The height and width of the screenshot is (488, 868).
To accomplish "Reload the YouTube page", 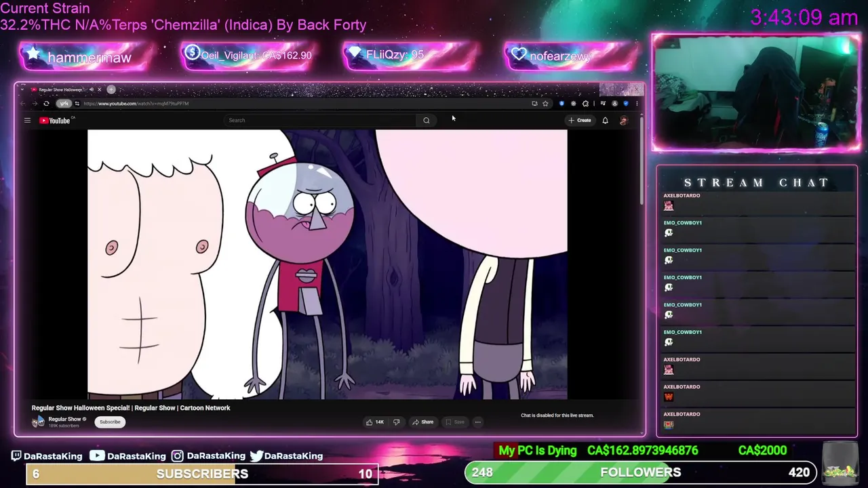I will coord(46,104).
